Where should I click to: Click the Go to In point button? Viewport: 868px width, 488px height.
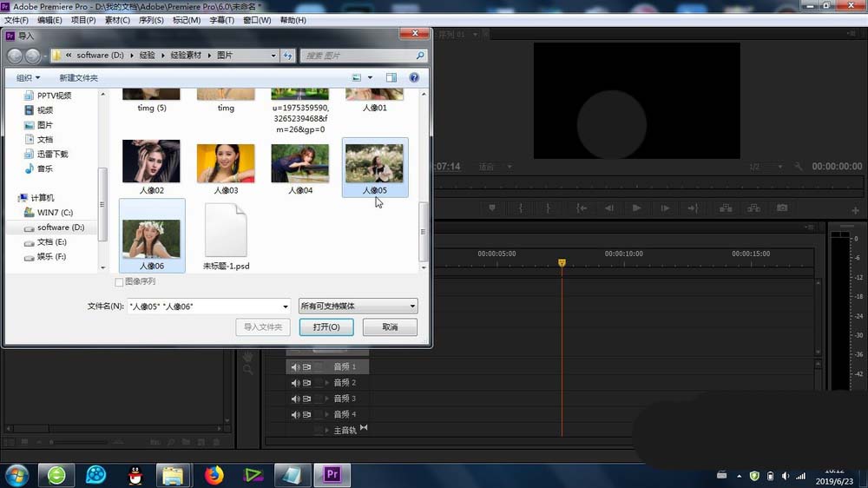(x=582, y=208)
